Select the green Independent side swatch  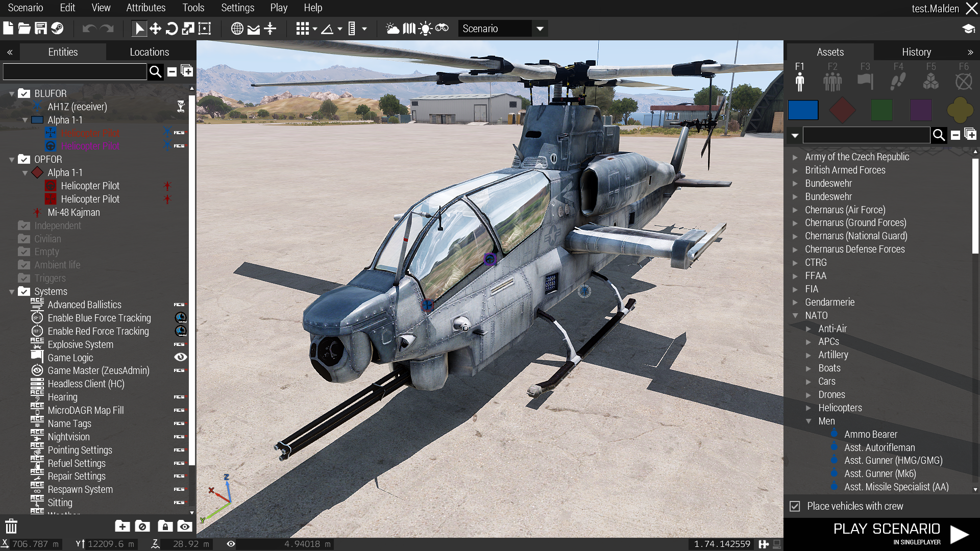(881, 110)
